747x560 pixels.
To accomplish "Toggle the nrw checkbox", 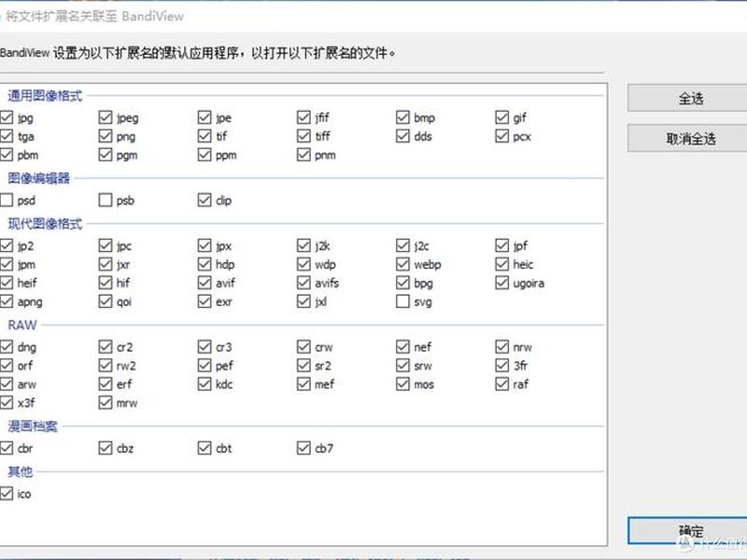I will point(501,346).
